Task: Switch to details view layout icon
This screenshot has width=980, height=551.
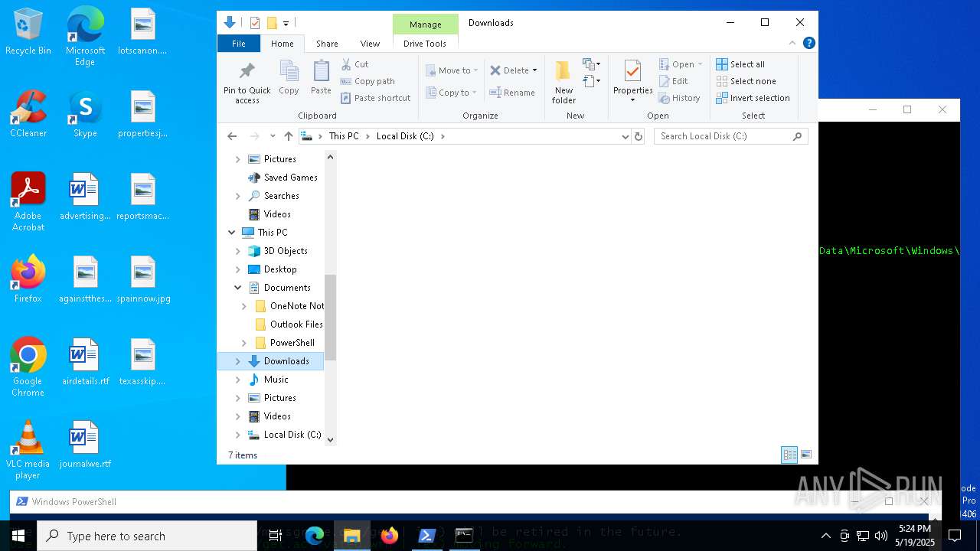Action: 789,455
